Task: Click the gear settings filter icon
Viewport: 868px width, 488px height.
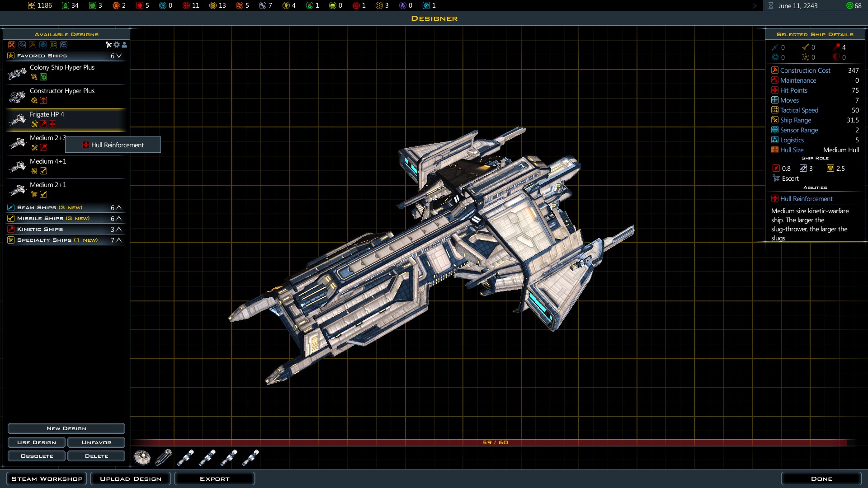Action: [117, 45]
